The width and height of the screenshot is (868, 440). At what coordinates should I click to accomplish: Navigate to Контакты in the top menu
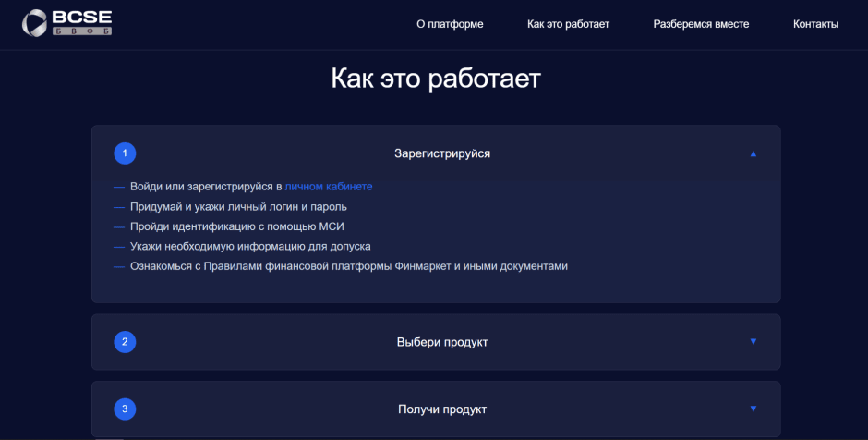[x=815, y=24]
